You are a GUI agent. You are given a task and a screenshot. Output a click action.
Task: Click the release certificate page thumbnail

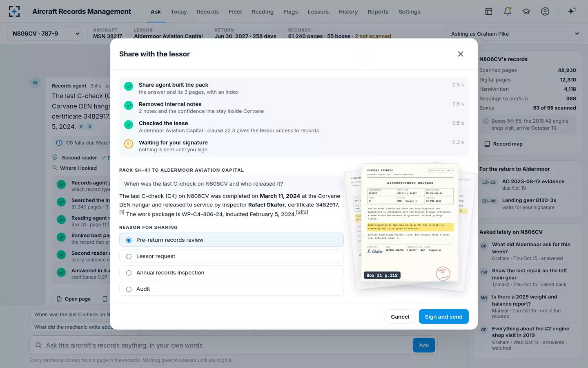(410, 223)
